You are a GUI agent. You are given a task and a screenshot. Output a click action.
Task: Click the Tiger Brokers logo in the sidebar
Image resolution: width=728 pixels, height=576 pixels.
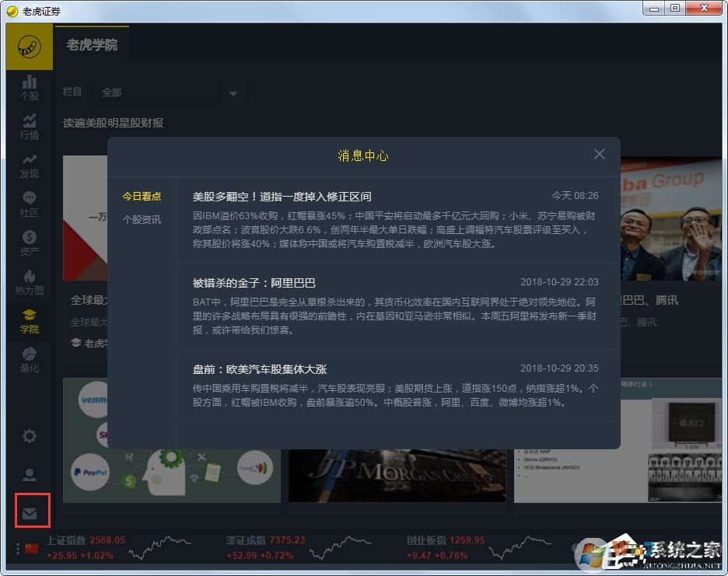pos(30,47)
